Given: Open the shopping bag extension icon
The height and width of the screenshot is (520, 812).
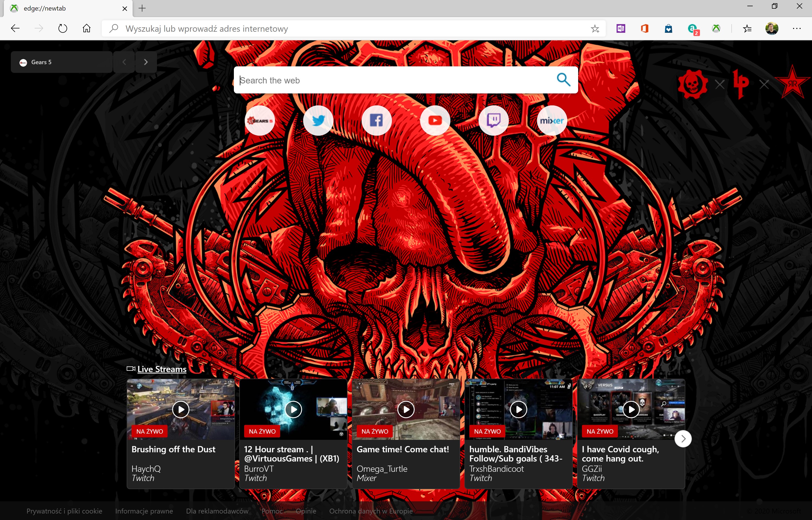Looking at the screenshot, I should coord(668,28).
